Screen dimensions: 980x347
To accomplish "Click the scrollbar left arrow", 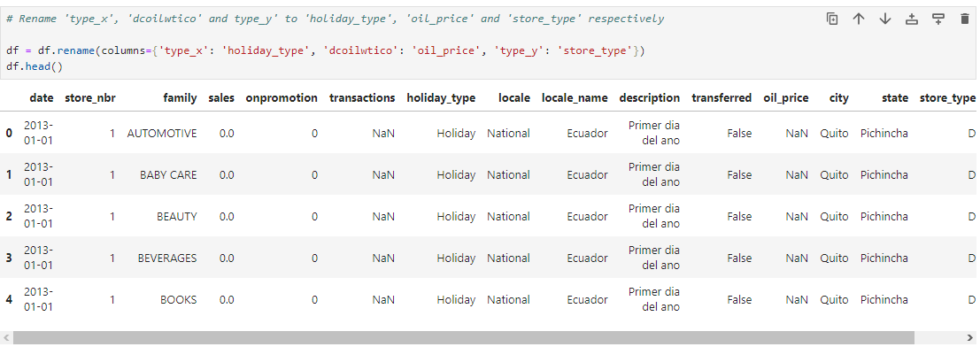I will [x=5, y=338].
